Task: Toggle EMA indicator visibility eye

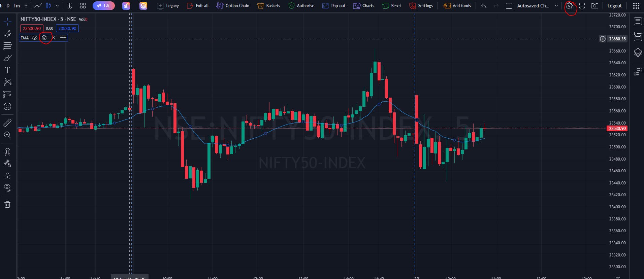Action: point(35,38)
